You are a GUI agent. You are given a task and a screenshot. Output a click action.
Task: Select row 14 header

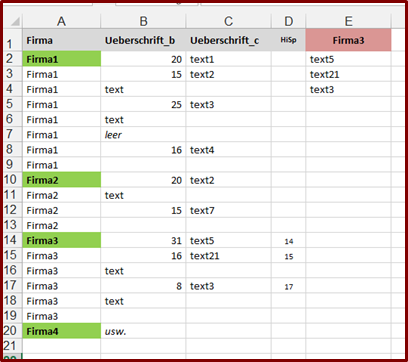coord(13,240)
